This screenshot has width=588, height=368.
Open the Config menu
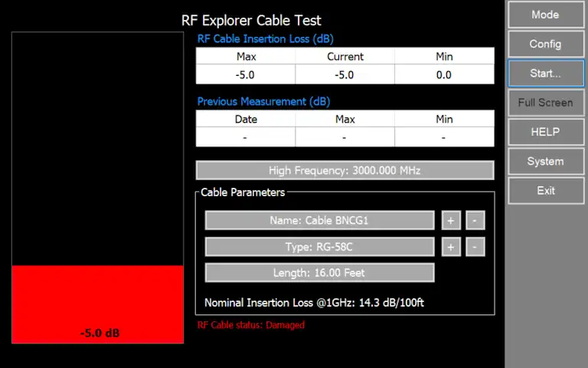coord(545,44)
